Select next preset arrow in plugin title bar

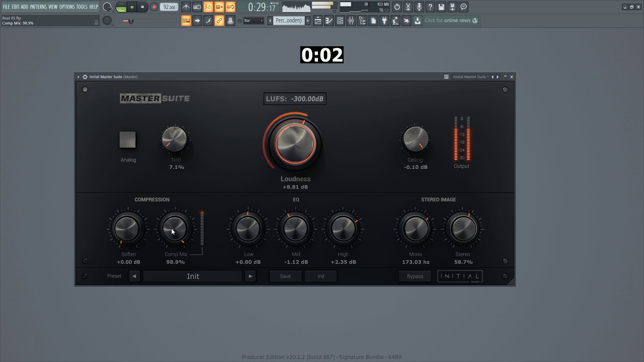pyautogui.click(x=498, y=77)
